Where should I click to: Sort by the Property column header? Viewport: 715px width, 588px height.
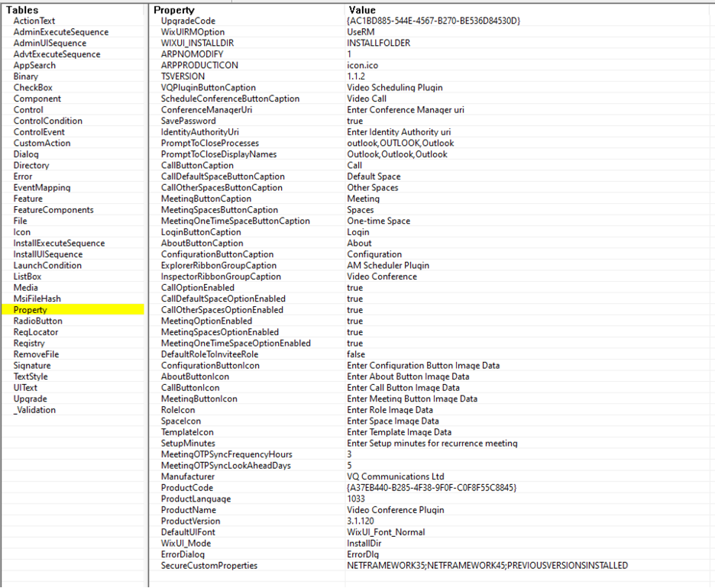(174, 10)
